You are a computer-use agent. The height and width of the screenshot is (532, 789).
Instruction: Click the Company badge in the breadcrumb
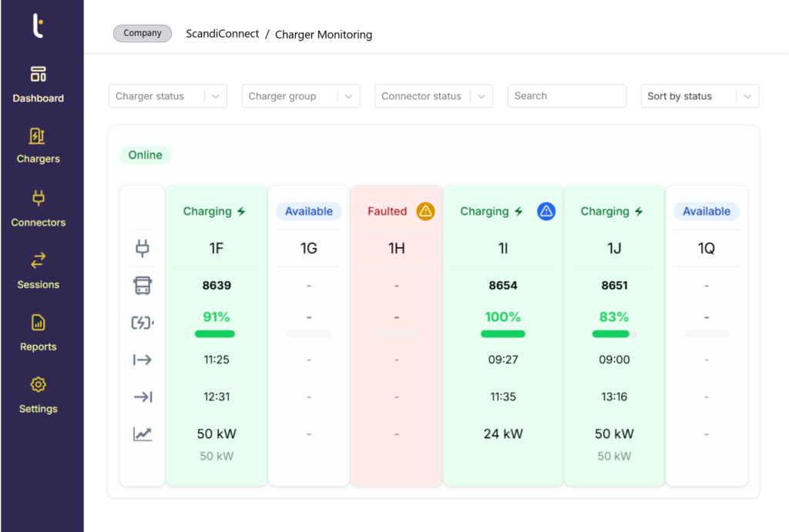(142, 33)
